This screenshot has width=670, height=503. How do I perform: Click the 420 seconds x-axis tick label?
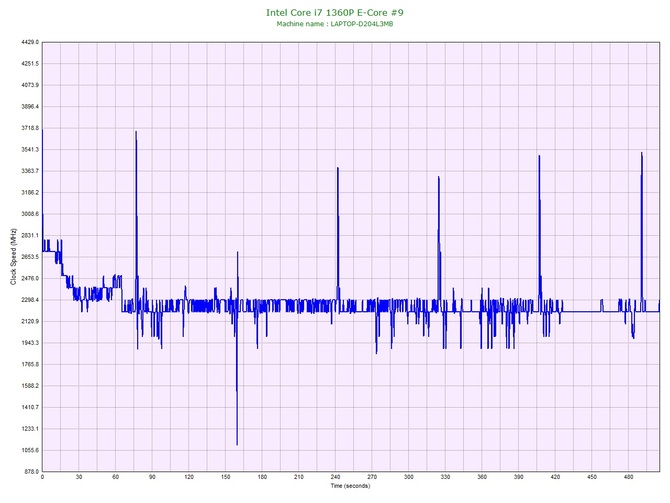[555, 477]
